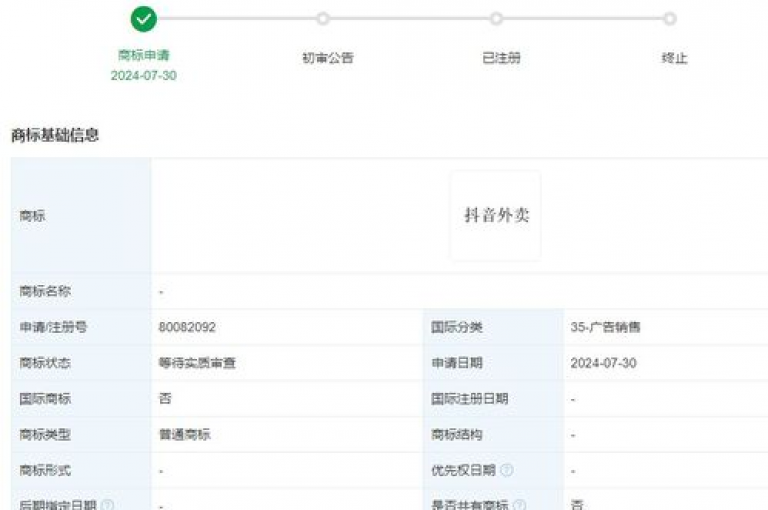Open help icon next to 优先权日期
Screen dimensions: 768x510
507,470
